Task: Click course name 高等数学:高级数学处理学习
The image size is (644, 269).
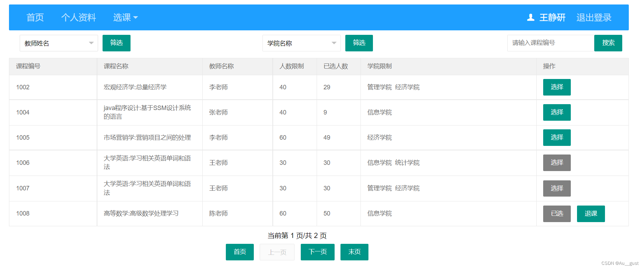Action: coord(141,213)
